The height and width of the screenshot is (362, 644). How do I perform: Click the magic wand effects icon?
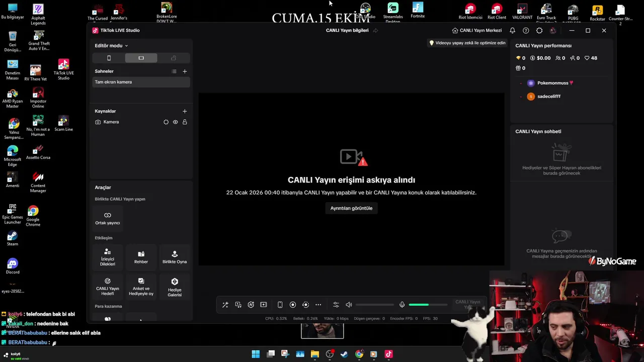pos(225,305)
